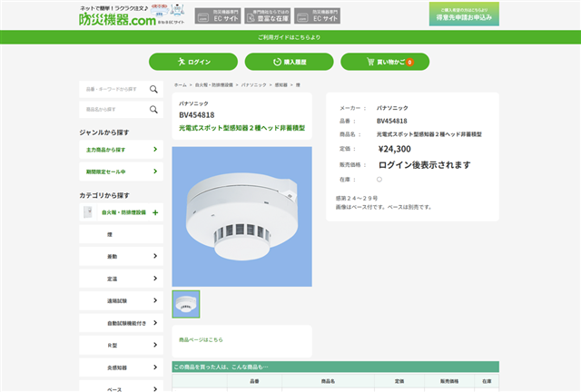
Task: Select 主力商品から探す menu item
Action: point(121,149)
